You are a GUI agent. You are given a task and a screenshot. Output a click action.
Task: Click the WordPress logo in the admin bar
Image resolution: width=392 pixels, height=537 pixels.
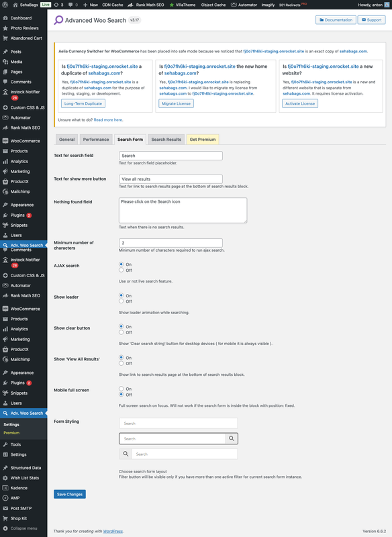tap(5, 5)
